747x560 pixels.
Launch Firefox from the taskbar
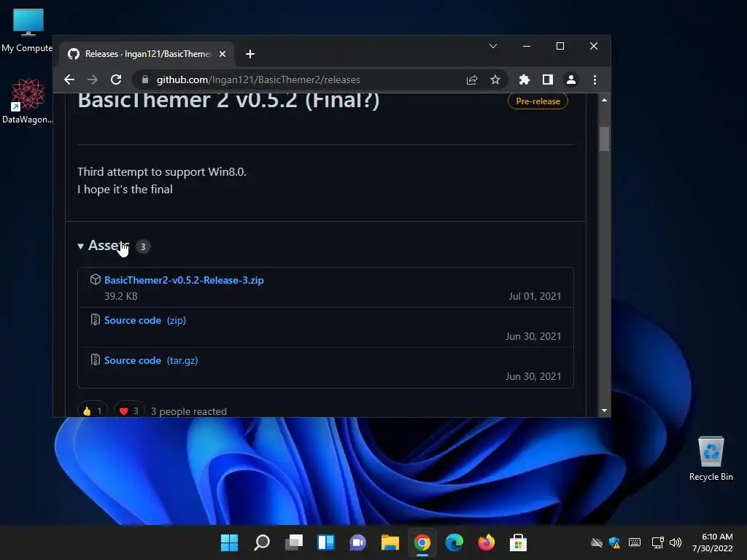pos(487,542)
